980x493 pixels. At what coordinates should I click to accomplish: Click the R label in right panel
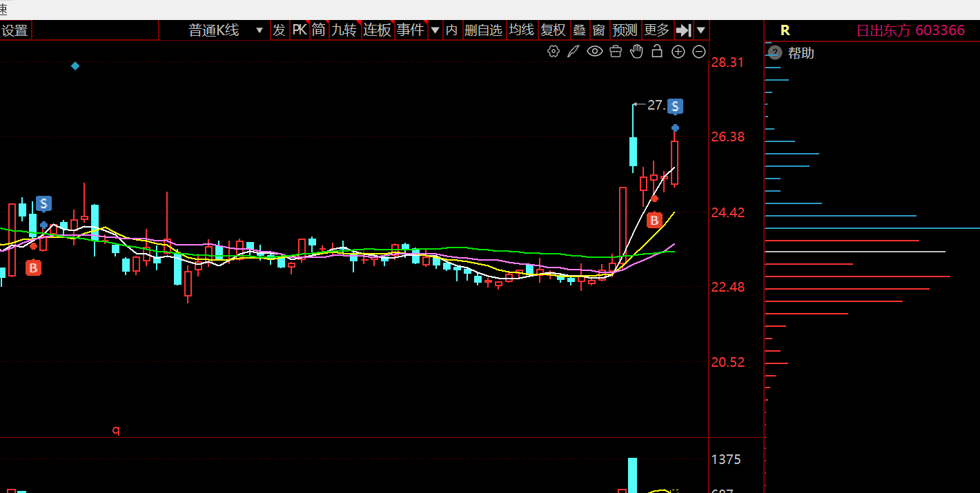pos(785,30)
